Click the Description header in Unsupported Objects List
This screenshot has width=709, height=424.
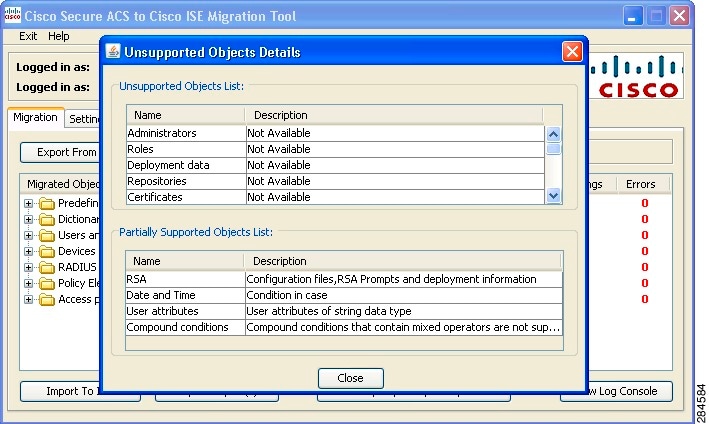pos(394,115)
